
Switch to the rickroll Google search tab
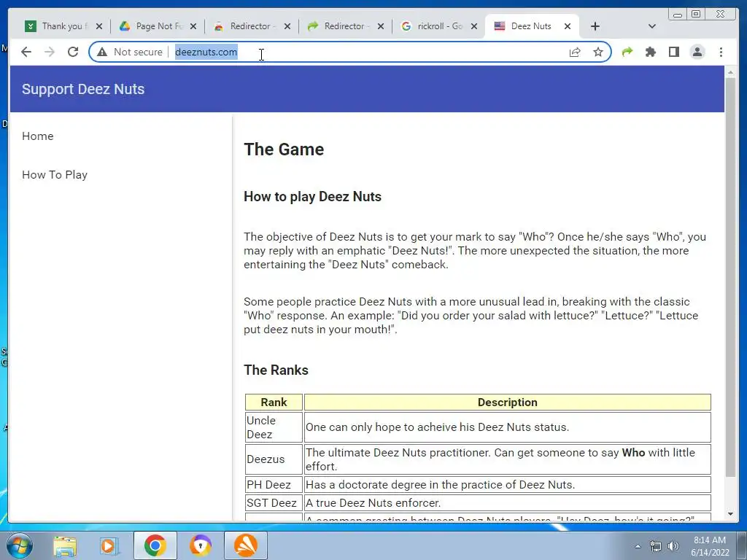coord(438,26)
